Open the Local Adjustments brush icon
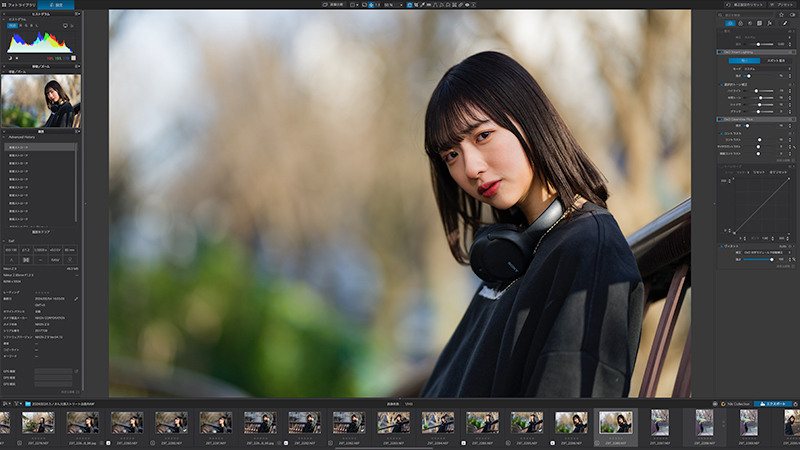This screenshot has width=800, height=450. [x=785, y=23]
